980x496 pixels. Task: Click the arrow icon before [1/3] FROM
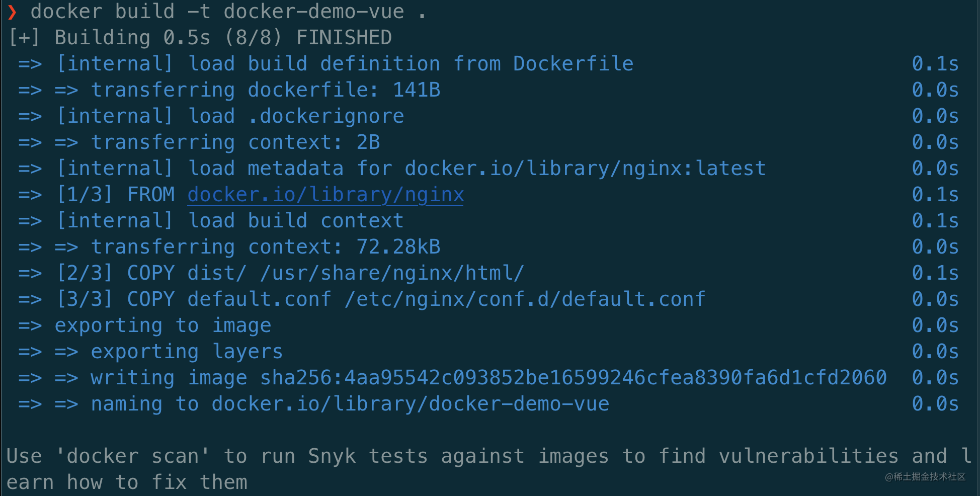click(x=30, y=195)
